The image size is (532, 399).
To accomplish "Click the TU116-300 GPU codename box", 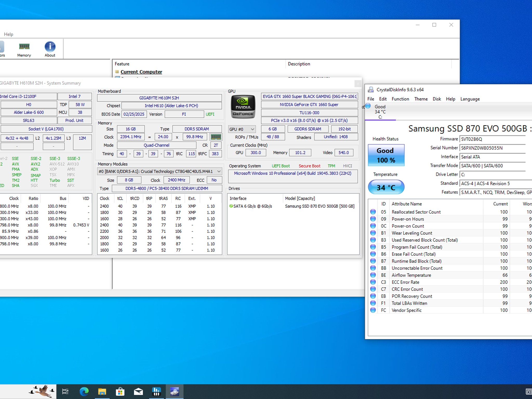I will pos(309,113).
